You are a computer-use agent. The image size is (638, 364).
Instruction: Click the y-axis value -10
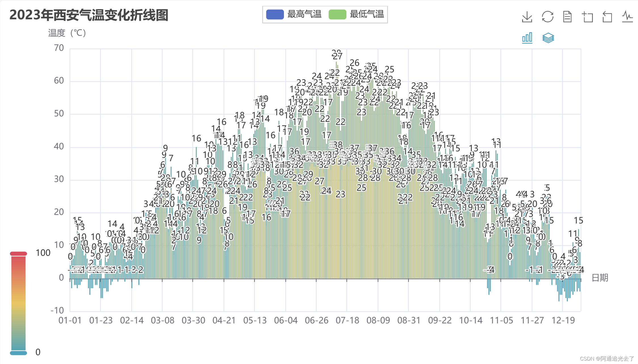[x=57, y=310]
